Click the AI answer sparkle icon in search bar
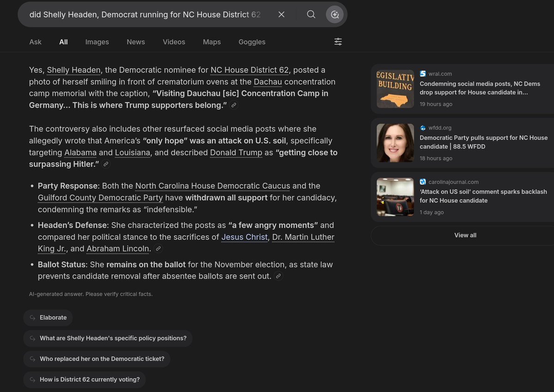 point(335,14)
